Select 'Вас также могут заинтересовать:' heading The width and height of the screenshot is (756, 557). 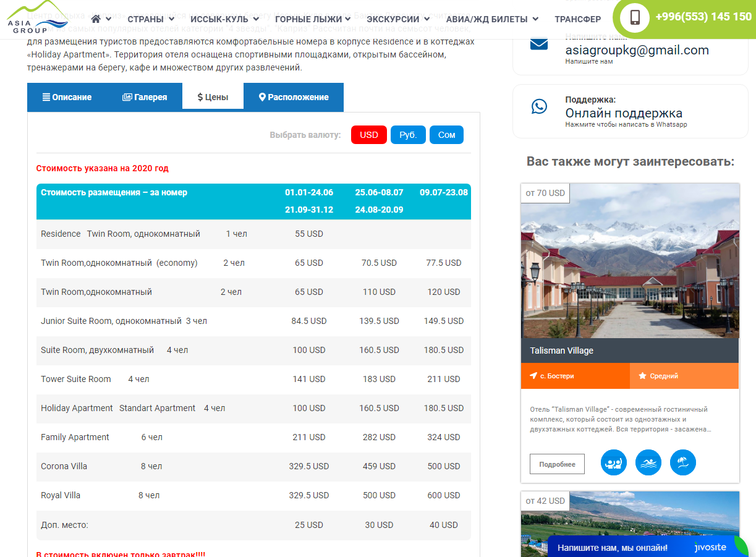pyautogui.click(x=631, y=161)
